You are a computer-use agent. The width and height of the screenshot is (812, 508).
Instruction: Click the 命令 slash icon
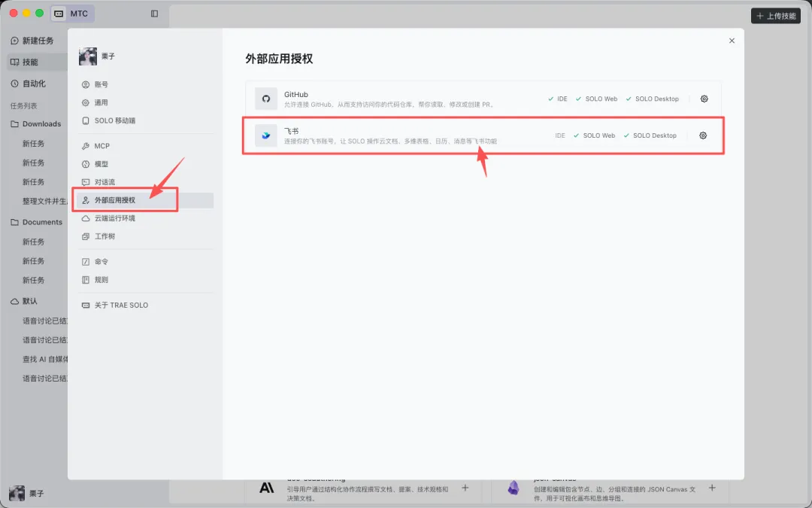86,262
